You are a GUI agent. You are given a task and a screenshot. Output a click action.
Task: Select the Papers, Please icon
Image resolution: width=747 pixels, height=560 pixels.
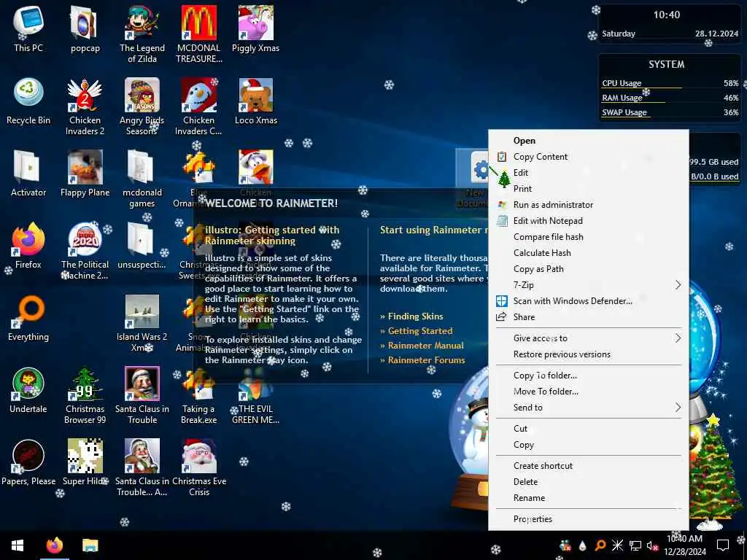[x=28, y=462]
